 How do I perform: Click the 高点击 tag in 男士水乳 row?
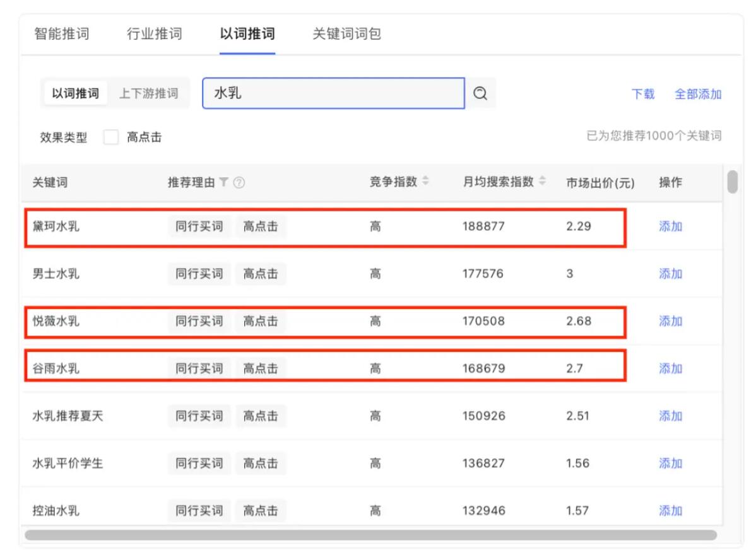pyautogui.click(x=261, y=273)
